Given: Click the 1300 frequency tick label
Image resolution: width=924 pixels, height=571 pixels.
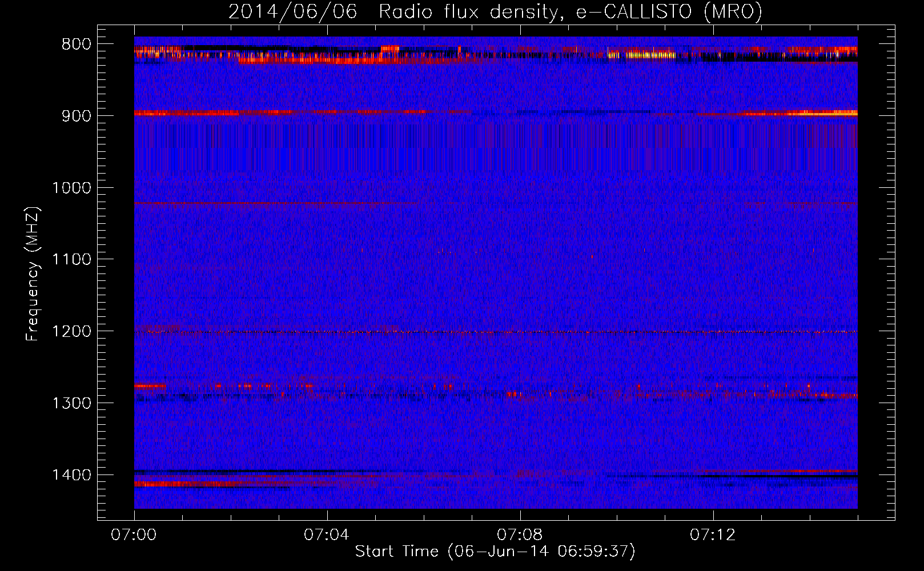Looking at the screenshot, I should click(x=72, y=404).
